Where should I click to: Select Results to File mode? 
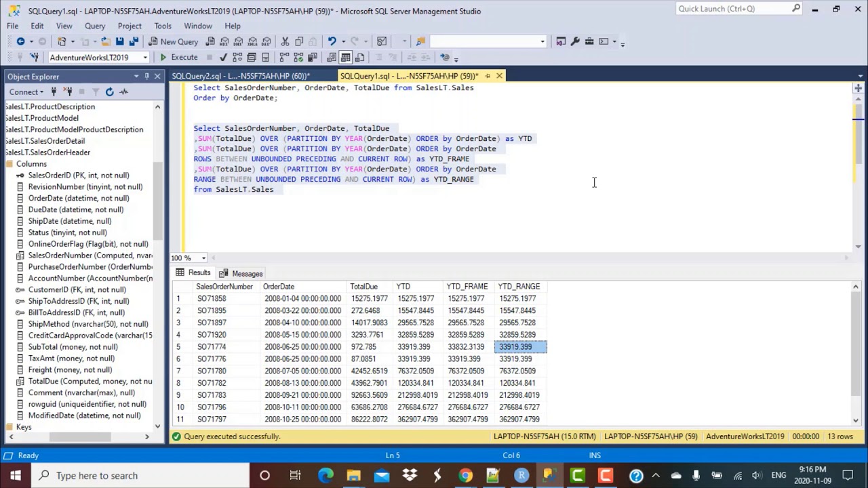(360, 58)
